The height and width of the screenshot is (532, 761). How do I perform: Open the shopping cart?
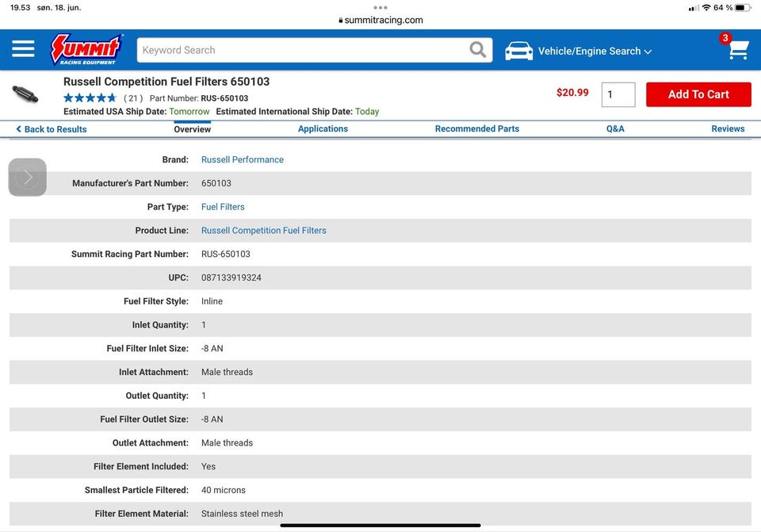pyautogui.click(x=737, y=50)
